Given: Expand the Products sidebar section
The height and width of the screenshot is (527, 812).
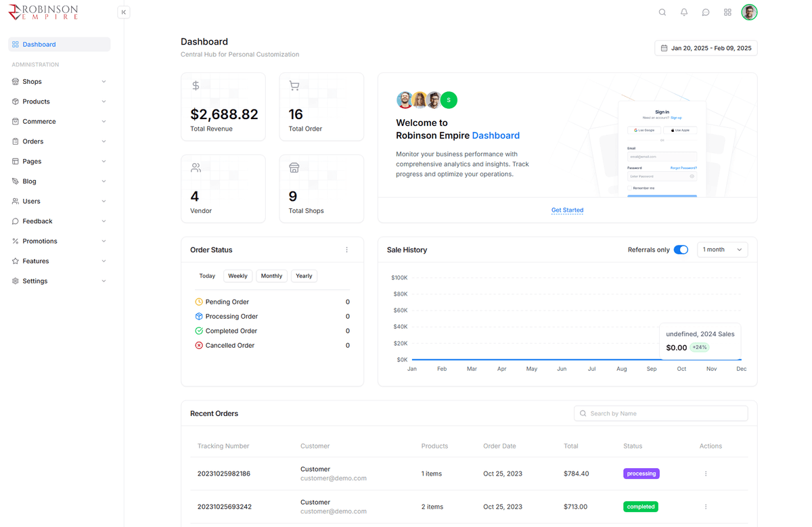Looking at the screenshot, I should pos(59,101).
